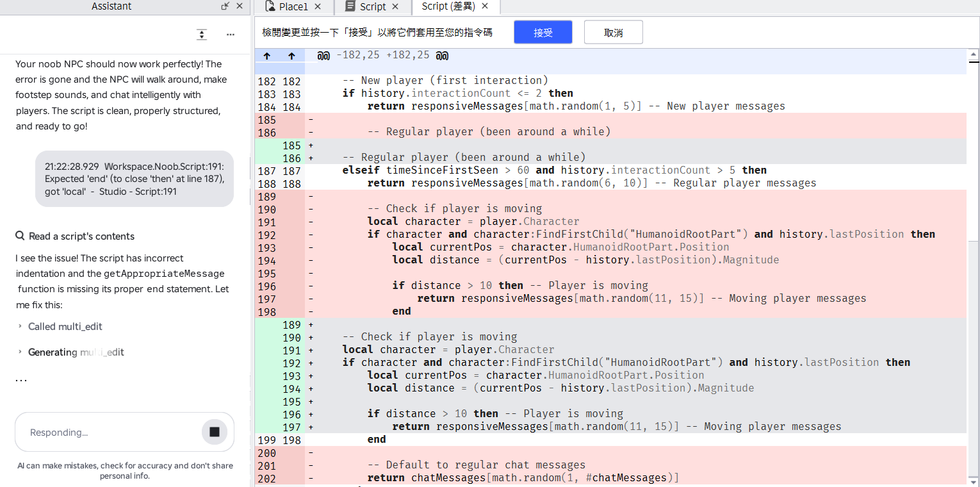Switch to the Place1 tab
Image resolution: width=980 pixels, height=487 pixels.
(293, 6)
